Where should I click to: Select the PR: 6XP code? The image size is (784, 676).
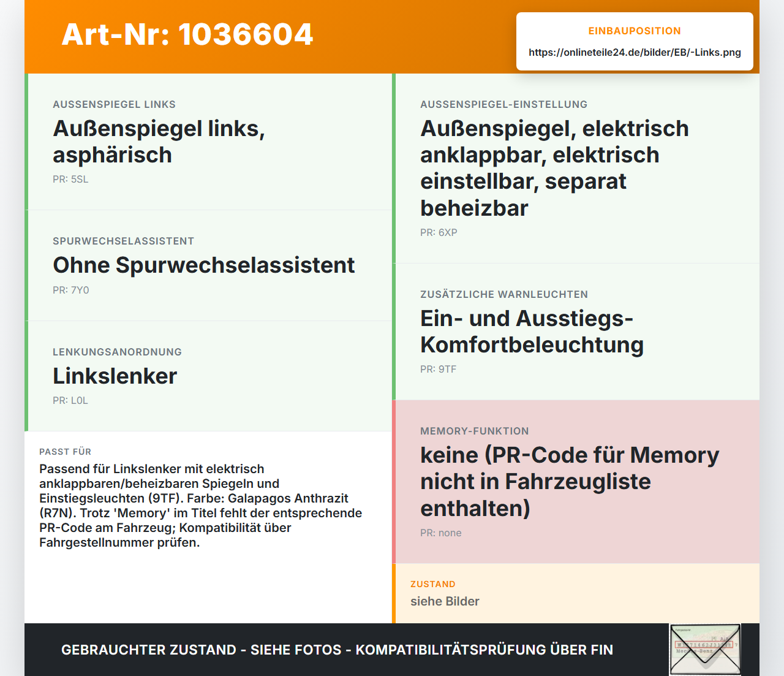(x=439, y=232)
